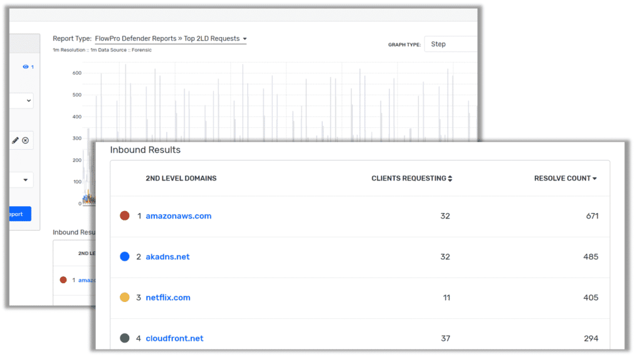Click the red amazonaws.com color dot
This screenshot has height=364, width=642.
point(125,216)
